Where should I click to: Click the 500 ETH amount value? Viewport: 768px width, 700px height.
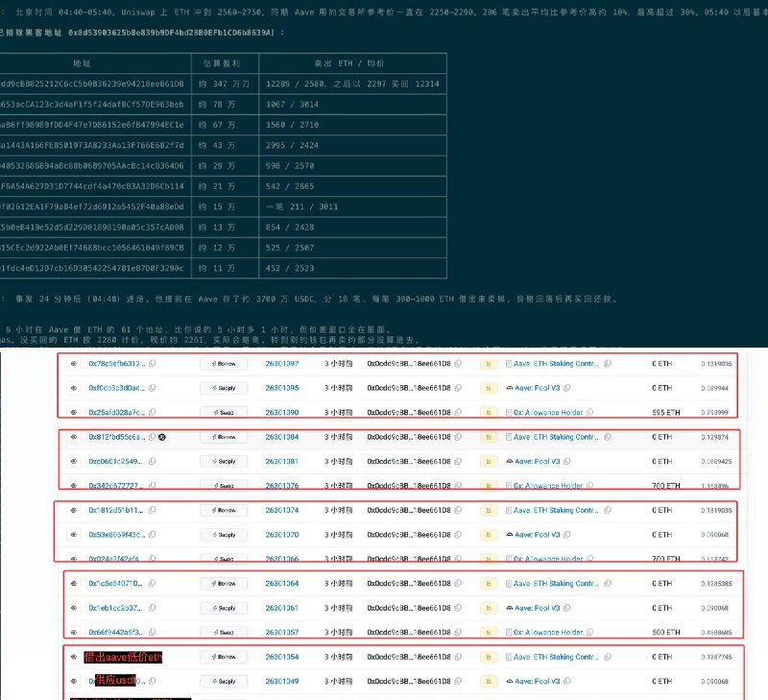pyautogui.click(x=665, y=633)
